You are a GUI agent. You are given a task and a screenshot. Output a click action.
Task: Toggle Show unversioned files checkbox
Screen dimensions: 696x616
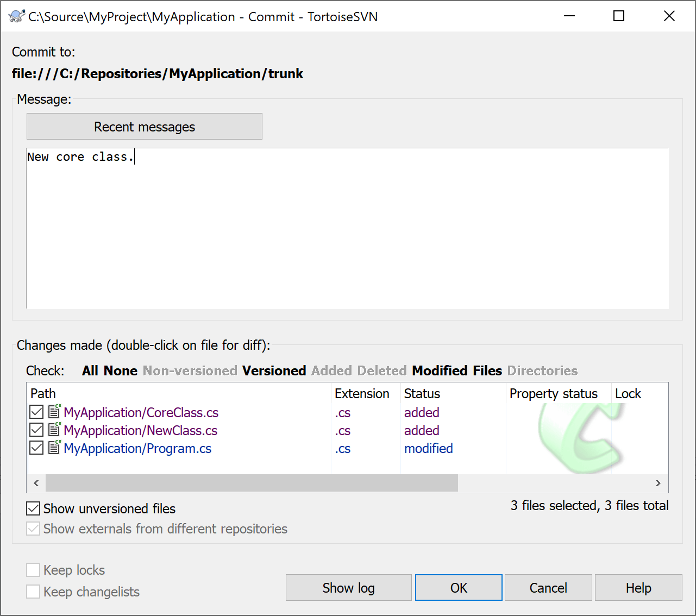coord(34,508)
